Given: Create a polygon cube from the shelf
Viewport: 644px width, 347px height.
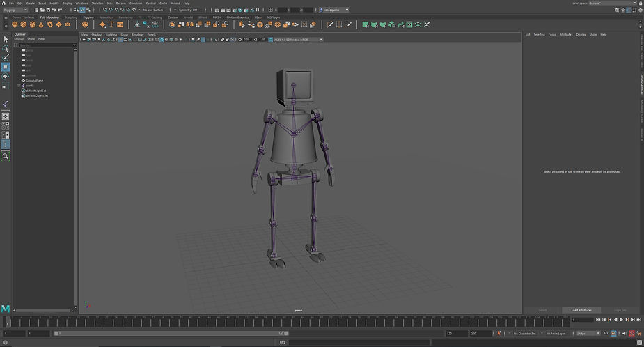Looking at the screenshot, I should (24, 24).
